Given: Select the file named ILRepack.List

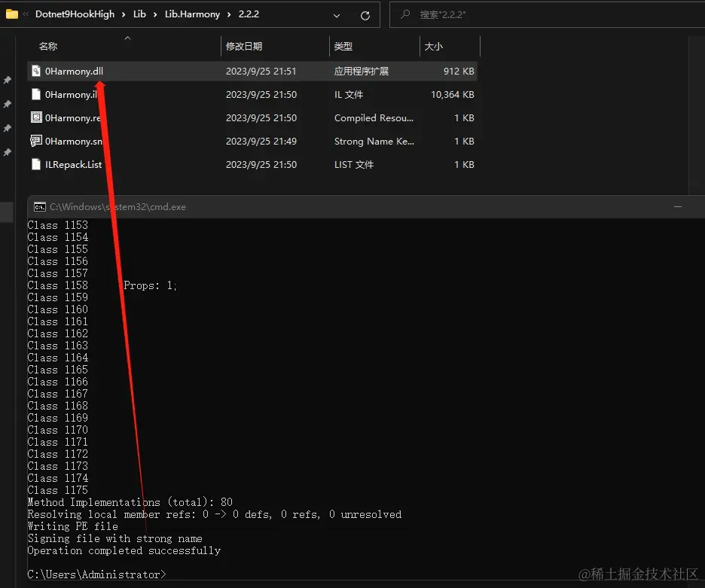Looking at the screenshot, I should [73, 165].
